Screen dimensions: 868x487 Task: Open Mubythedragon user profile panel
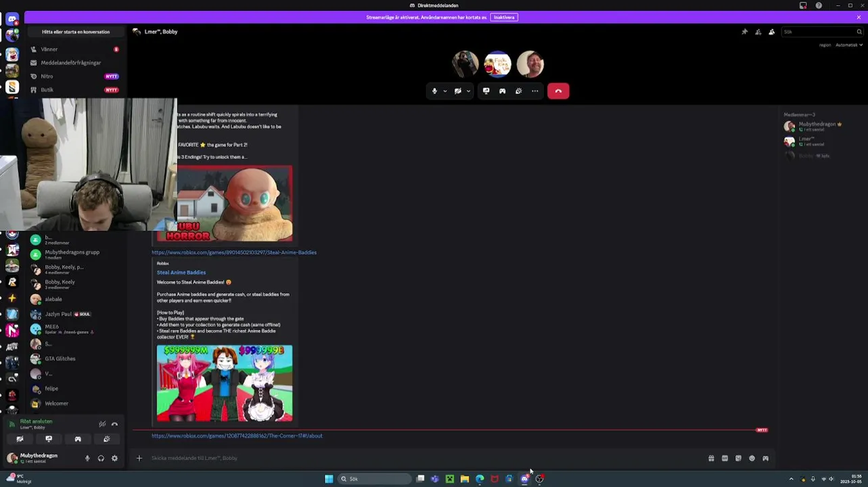pos(42,458)
